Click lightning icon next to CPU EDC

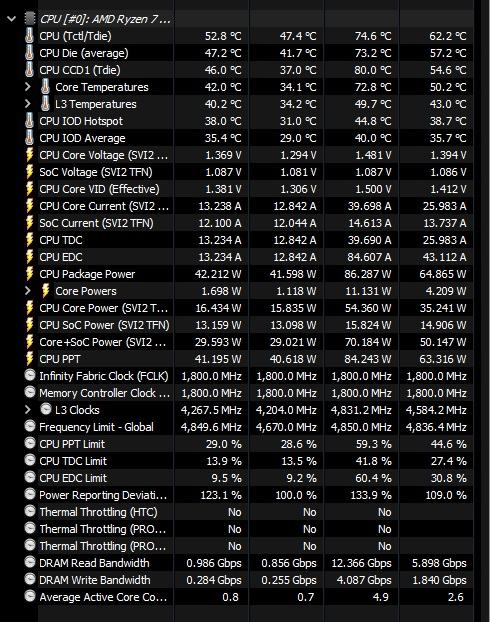click(x=29, y=257)
